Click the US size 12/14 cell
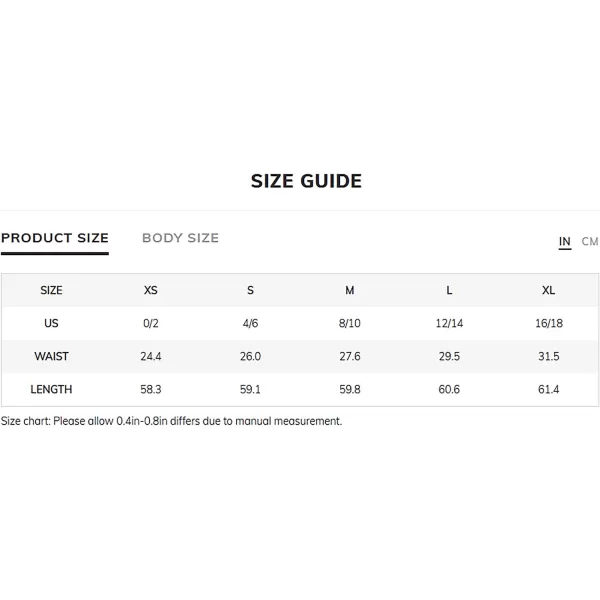This screenshot has width=600, height=600. coord(449,323)
